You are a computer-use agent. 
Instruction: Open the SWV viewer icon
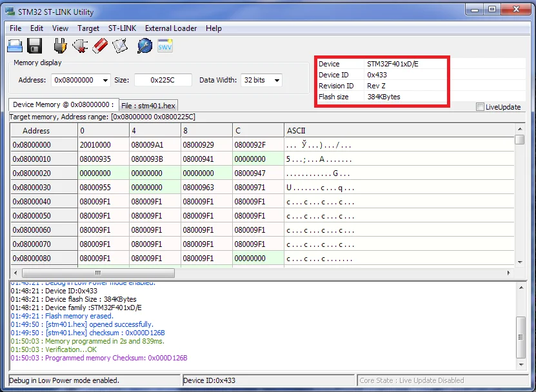[164, 46]
